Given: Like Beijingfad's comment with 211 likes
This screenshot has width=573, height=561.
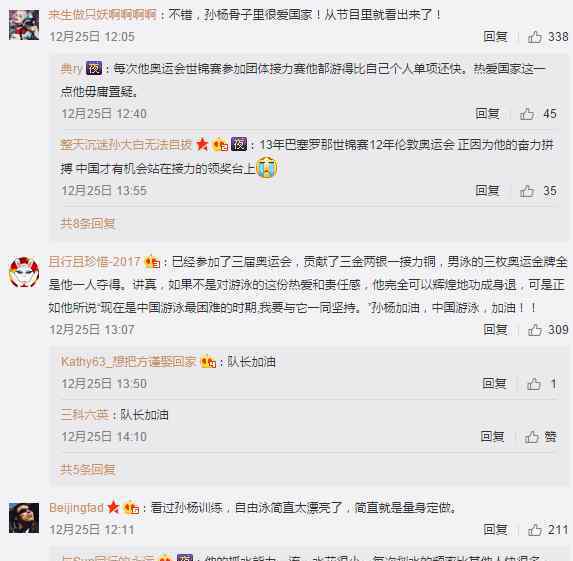Looking at the screenshot, I should point(535,530).
